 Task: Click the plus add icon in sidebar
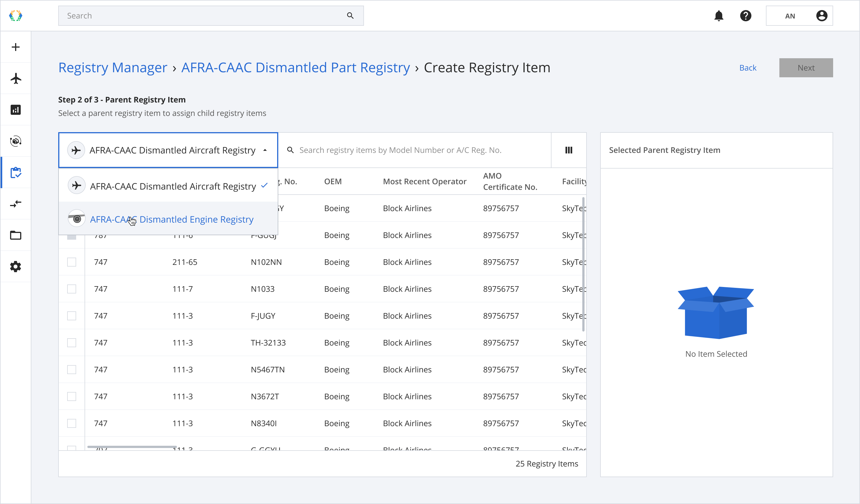16,47
